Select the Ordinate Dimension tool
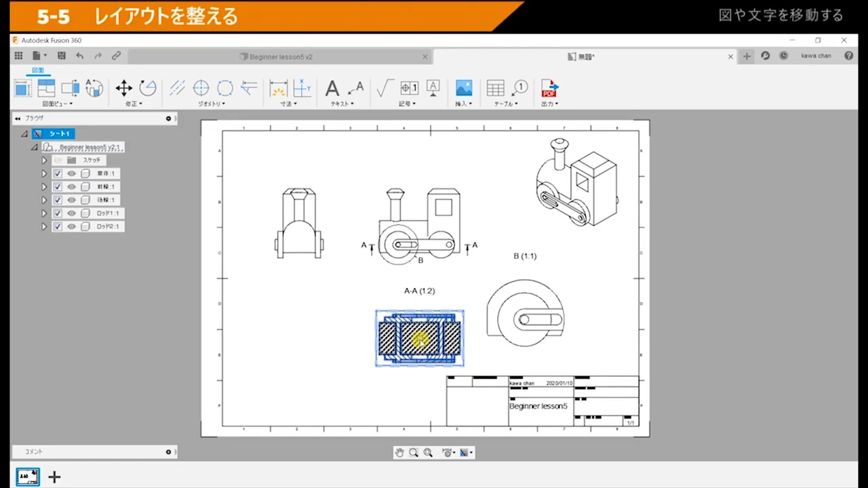The image size is (868, 488). 302,88
